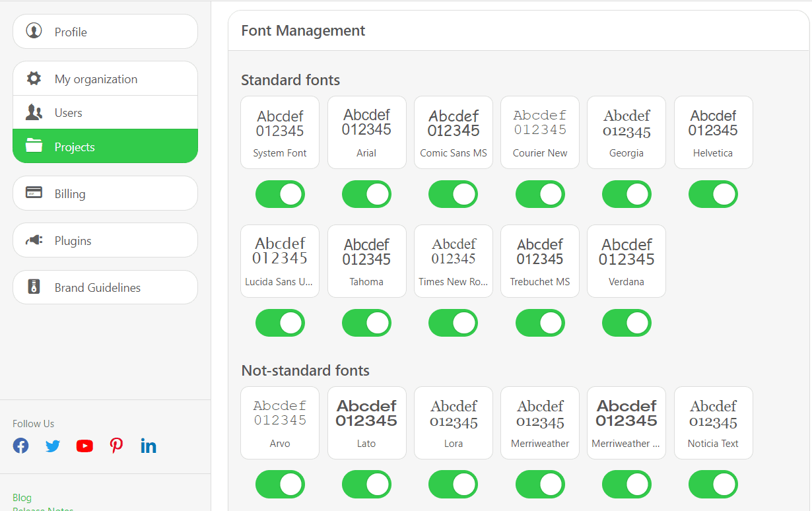Click the Projects folder icon
The height and width of the screenshot is (511, 812).
[x=34, y=146]
